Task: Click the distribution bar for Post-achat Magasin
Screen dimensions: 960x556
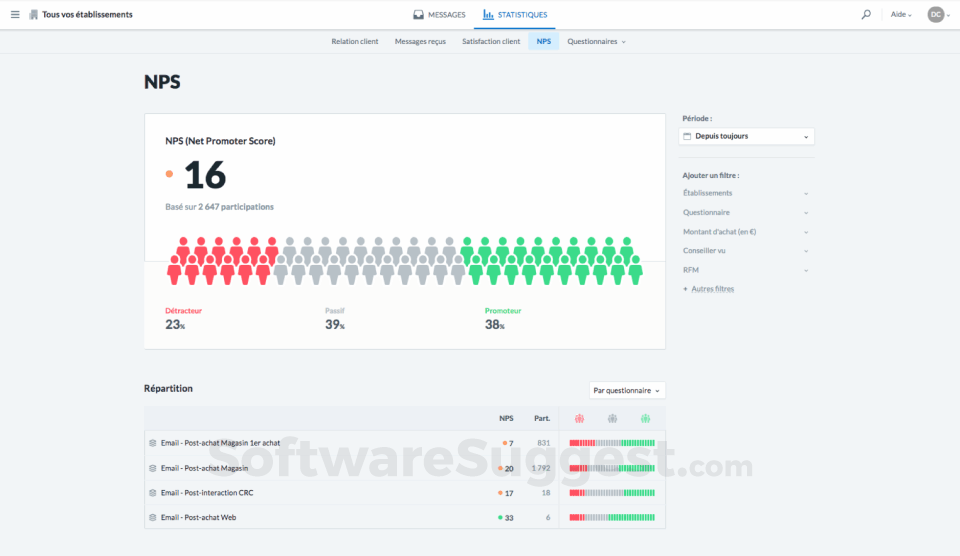Action: [x=612, y=468]
